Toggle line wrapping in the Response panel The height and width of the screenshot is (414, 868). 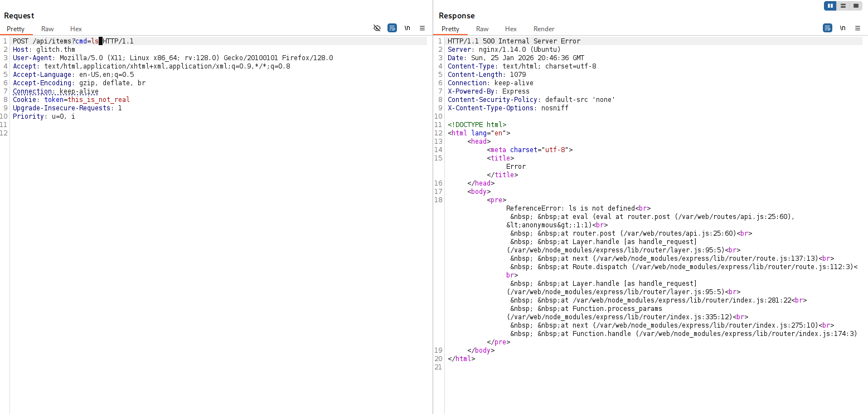(x=827, y=28)
